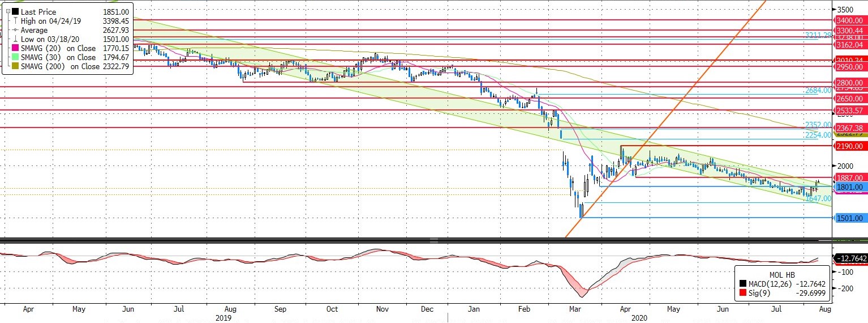Select SMAVG (20) on Close label
This screenshot has width=868, height=323.
pyautogui.click(x=58, y=48)
